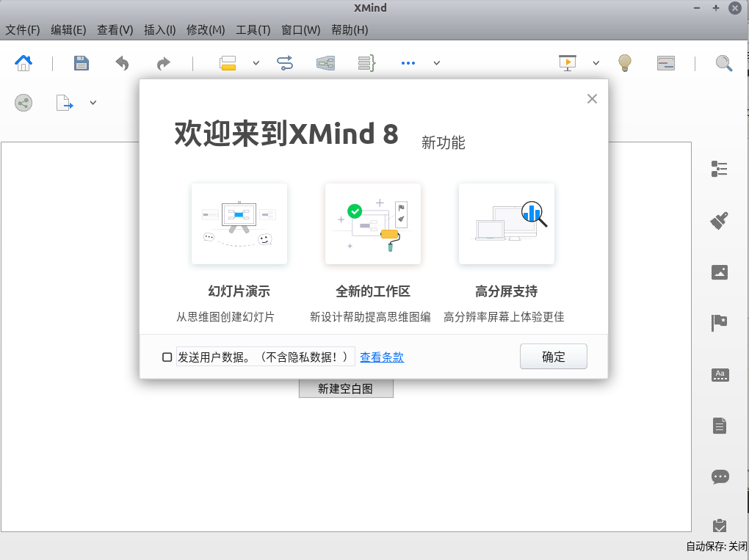Expand export options dropdown arrow
The image size is (749, 560).
93,103
